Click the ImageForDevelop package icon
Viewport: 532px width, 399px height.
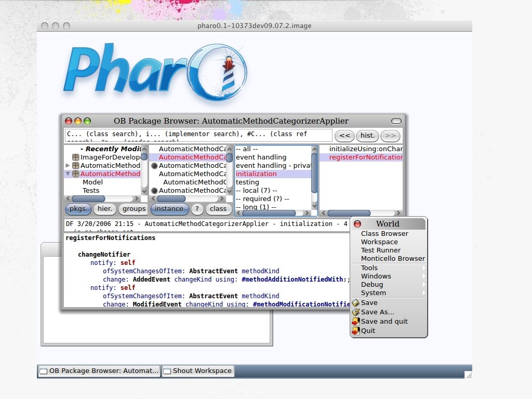pos(76,157)
